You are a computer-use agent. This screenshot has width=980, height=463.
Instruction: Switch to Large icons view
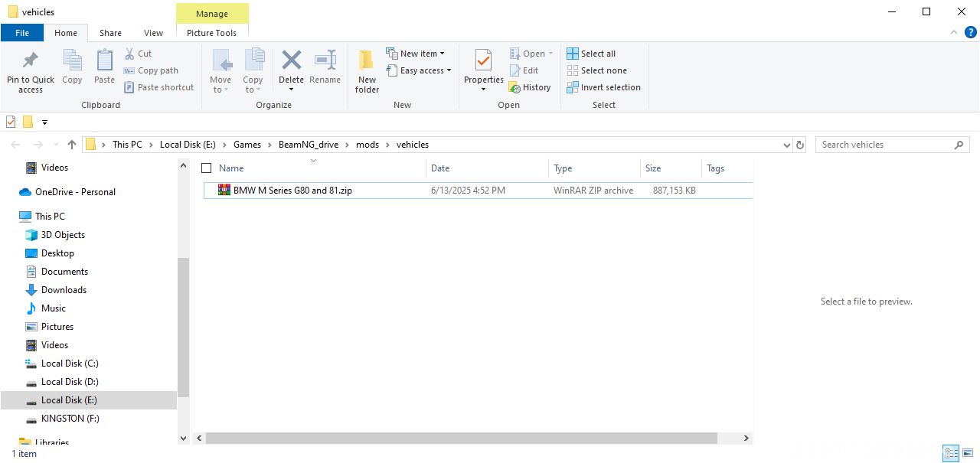[967, 454]
